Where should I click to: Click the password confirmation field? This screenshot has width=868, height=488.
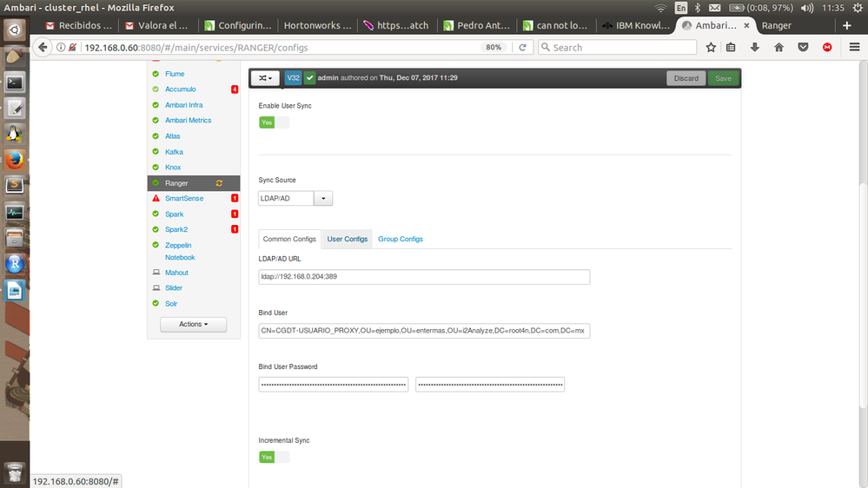tap(490, 385)
